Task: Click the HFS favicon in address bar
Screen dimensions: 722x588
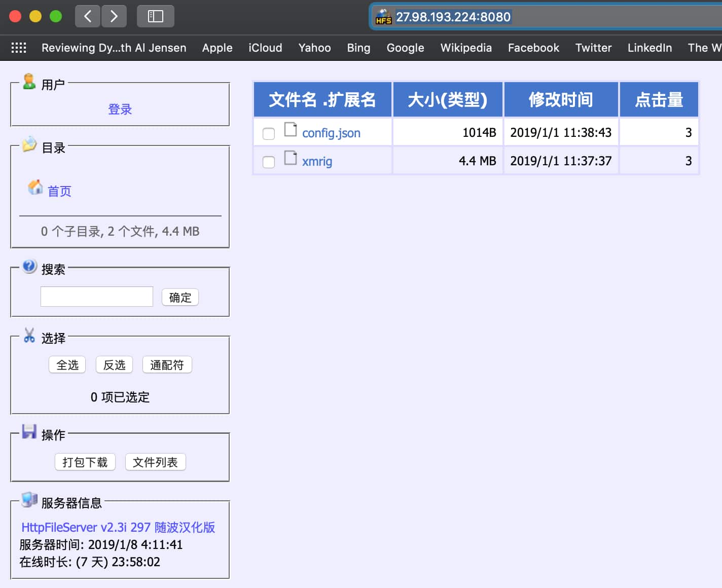Action: [x=383, y=17]
